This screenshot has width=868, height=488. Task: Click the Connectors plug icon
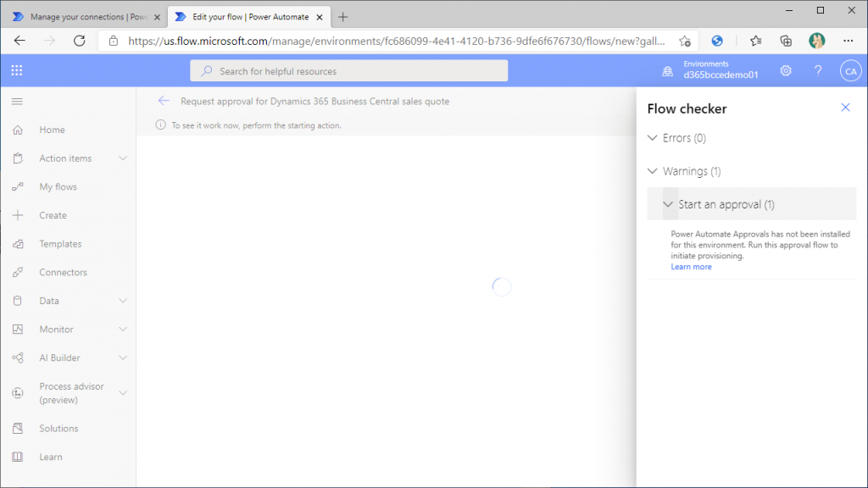[x=18, y=272]
